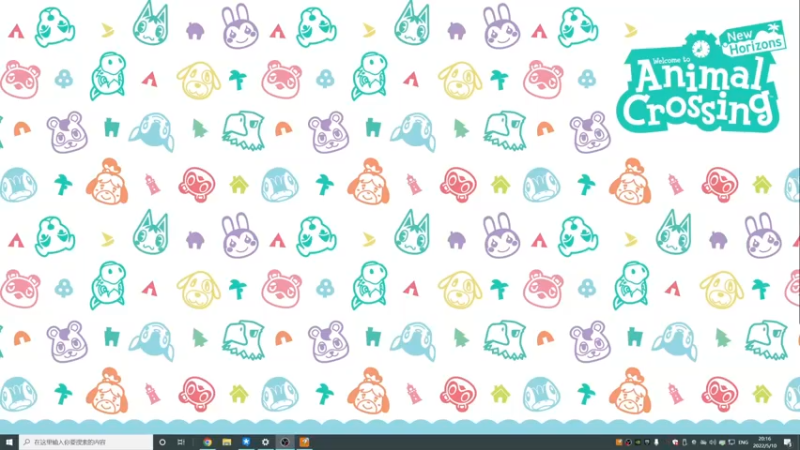This screenshot has width=800, height=450.
Task: Open the volume speaker icon in tray
Action: click(x=712, y=442)
